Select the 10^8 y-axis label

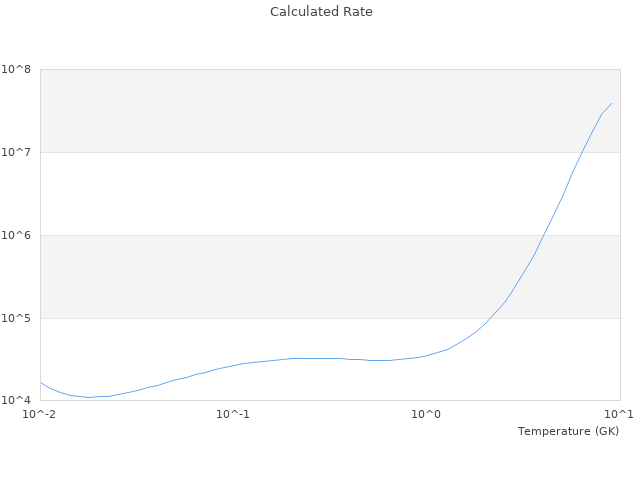coord(16,69)
